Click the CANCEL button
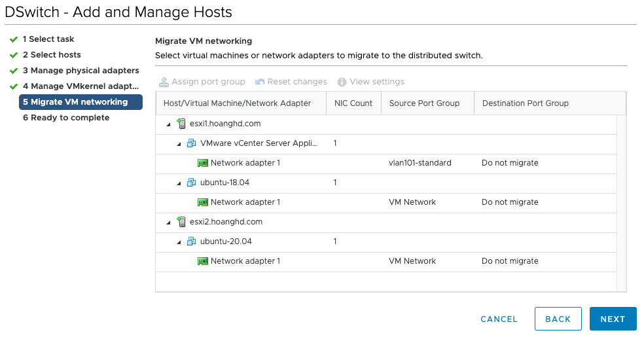This screenshot has width=644, height=339. point(499,319)
